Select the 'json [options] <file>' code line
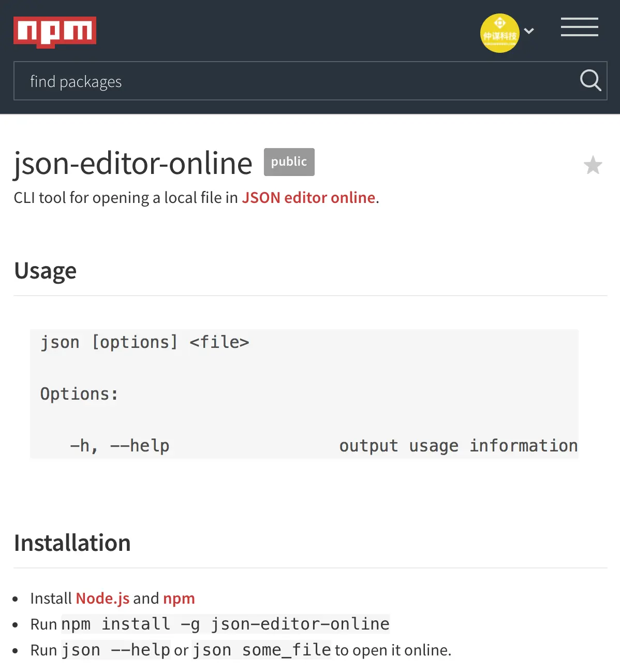Image resolution: width=620 pixels, height=672 pixels. [145, 342]
